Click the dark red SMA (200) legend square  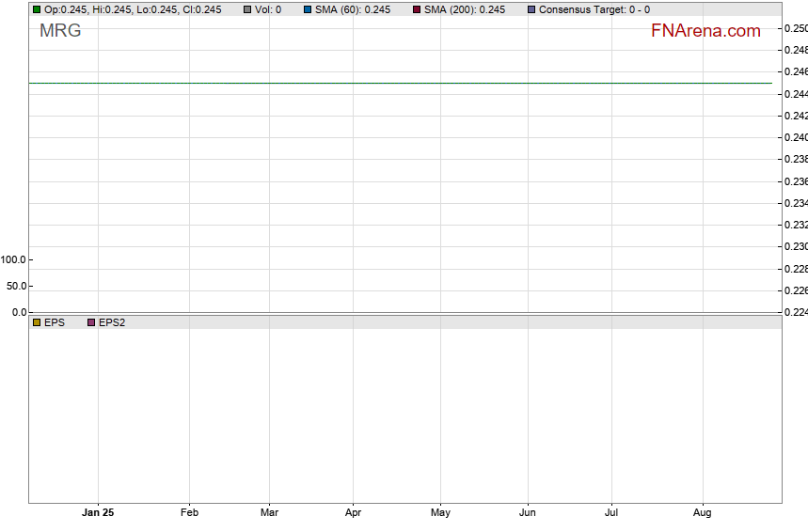[417, 9]
